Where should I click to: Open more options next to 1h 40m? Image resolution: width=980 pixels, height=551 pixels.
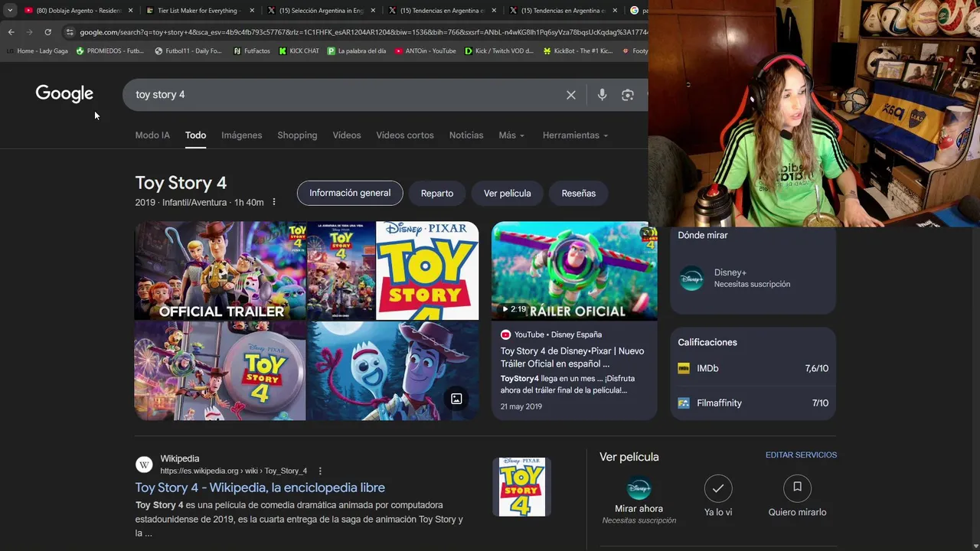pyautogui.click(x=273, y=202)
